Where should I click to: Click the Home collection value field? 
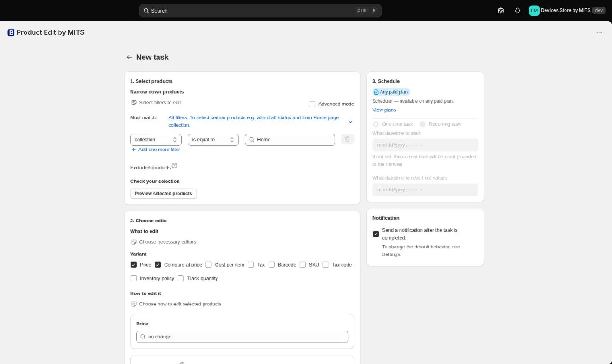click(x=290, y=139)
